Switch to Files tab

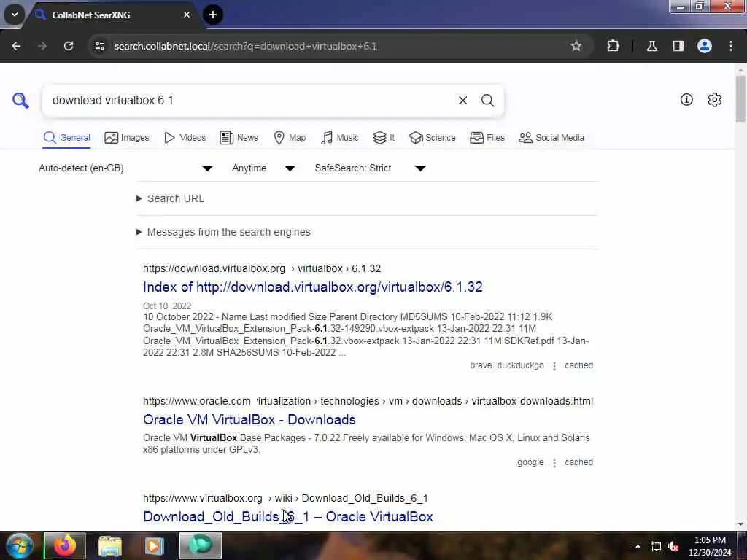click(487, 138)
